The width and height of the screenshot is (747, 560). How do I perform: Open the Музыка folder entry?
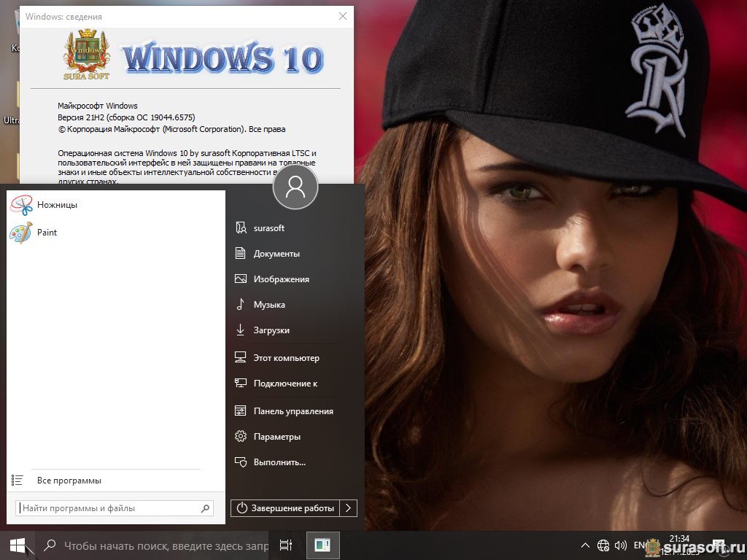269,305
